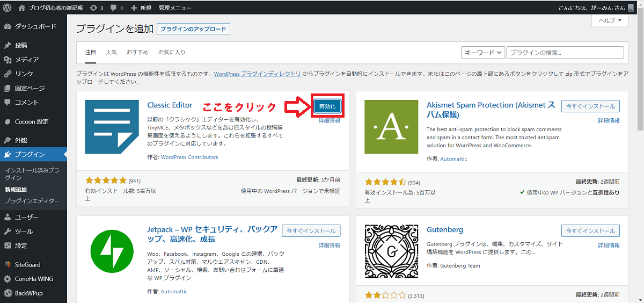Click the 最終更新: 3か月前 text

pos(318,181)
